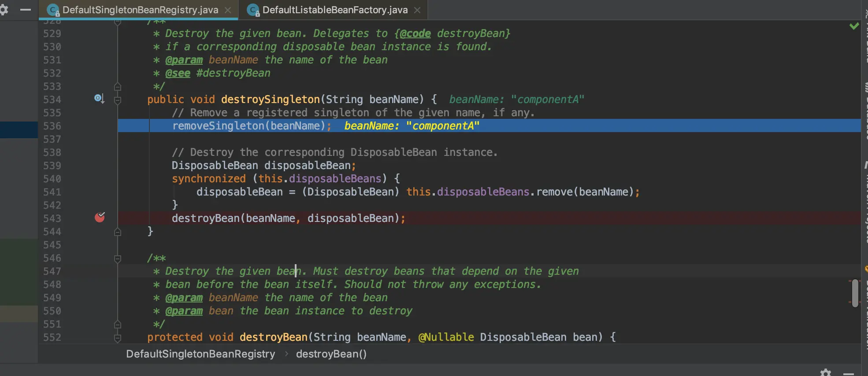Collapse the destroySingleton method fold at line 534

[x=118, y=100]
